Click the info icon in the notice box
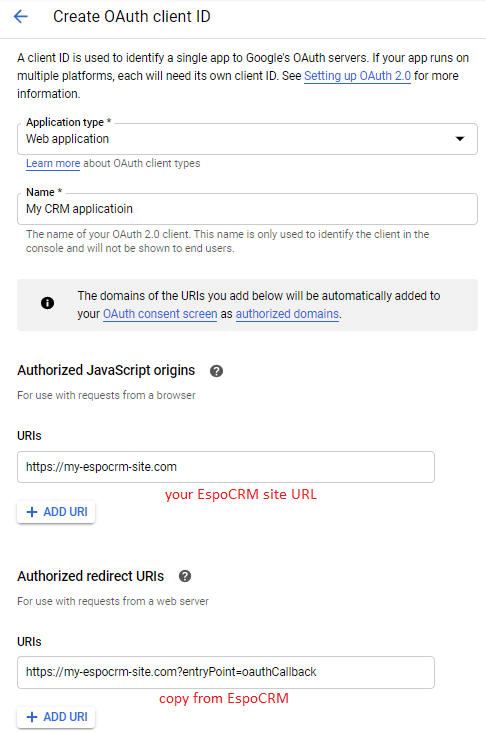This screenshot has height=732, width=486. (47, 303)
